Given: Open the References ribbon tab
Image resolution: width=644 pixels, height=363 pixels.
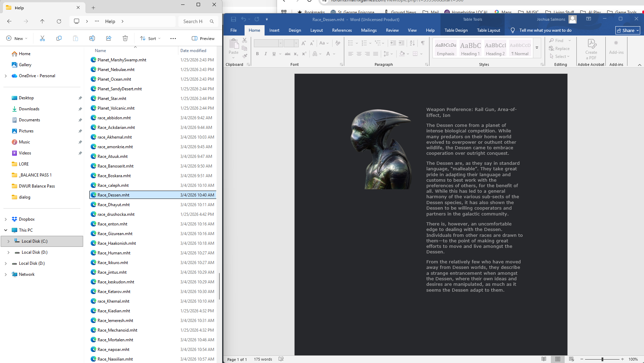Looking at the screenshot, I should pos(342,30).
